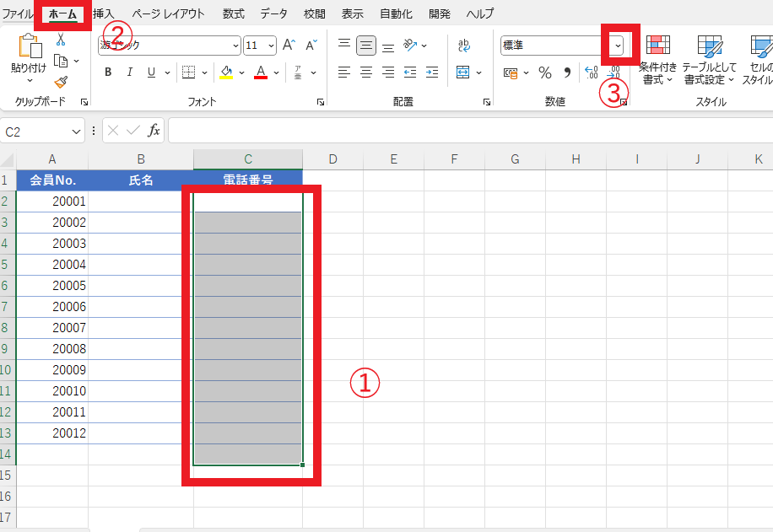773x532 pixels.
Task: Open Alignment (配置) dialog launcher
Action: (487, 102)
